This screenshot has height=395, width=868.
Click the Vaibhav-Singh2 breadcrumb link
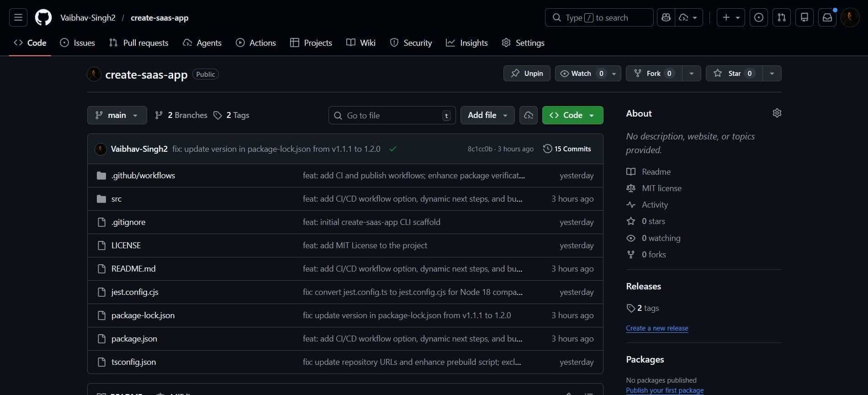88,18
